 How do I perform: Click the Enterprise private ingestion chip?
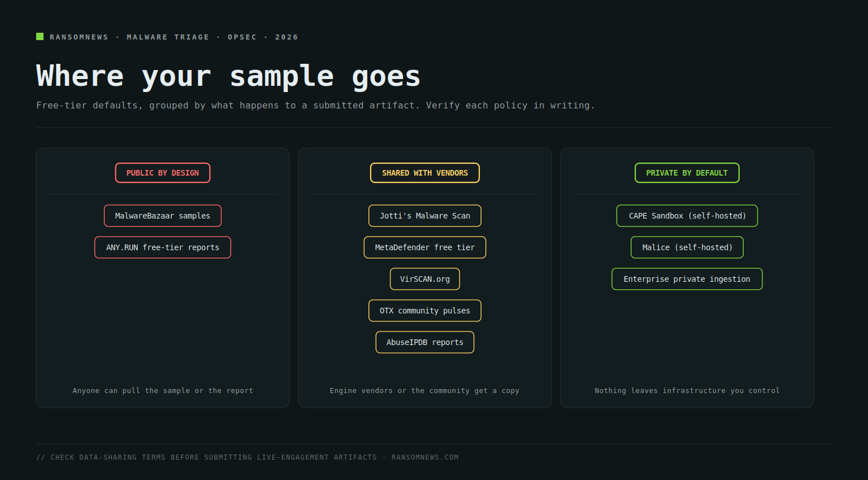687,279
